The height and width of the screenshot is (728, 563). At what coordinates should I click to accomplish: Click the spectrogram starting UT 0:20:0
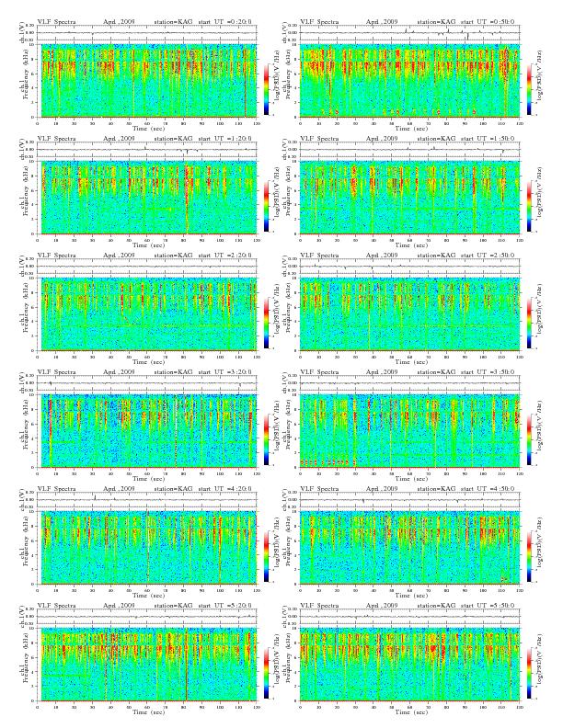(x=147, y=80)
